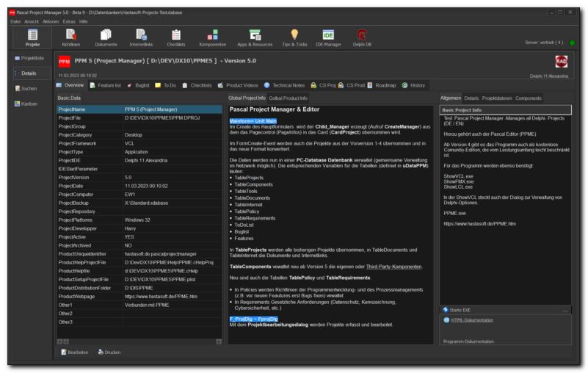This screenshot has width=588, height=373.
Task: Switch to the Buglist tab
Action: 138,86
